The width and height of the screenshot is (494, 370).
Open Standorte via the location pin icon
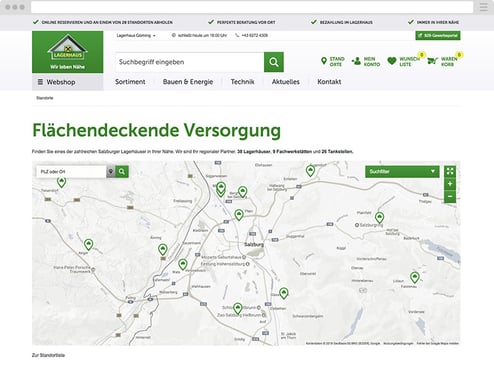[x=324, y=61]
